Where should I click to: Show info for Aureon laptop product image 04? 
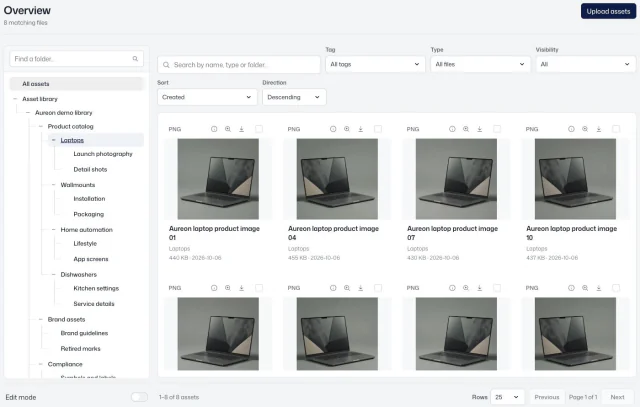pyautogui.click(x=333, y=129)
